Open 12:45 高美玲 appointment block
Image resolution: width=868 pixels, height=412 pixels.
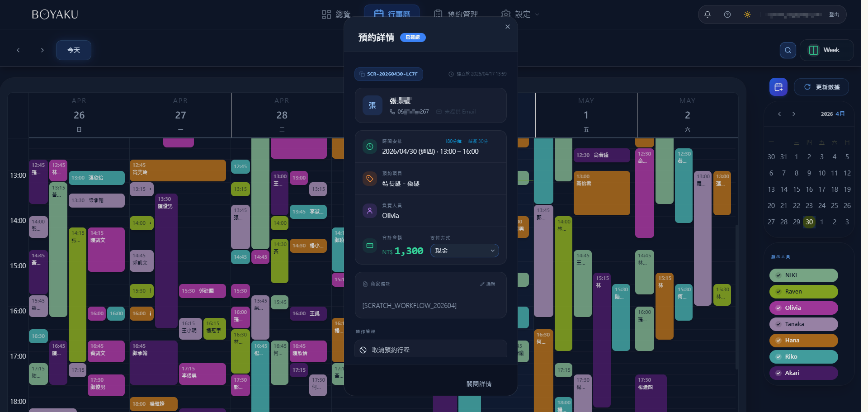[x=178, y=170]
